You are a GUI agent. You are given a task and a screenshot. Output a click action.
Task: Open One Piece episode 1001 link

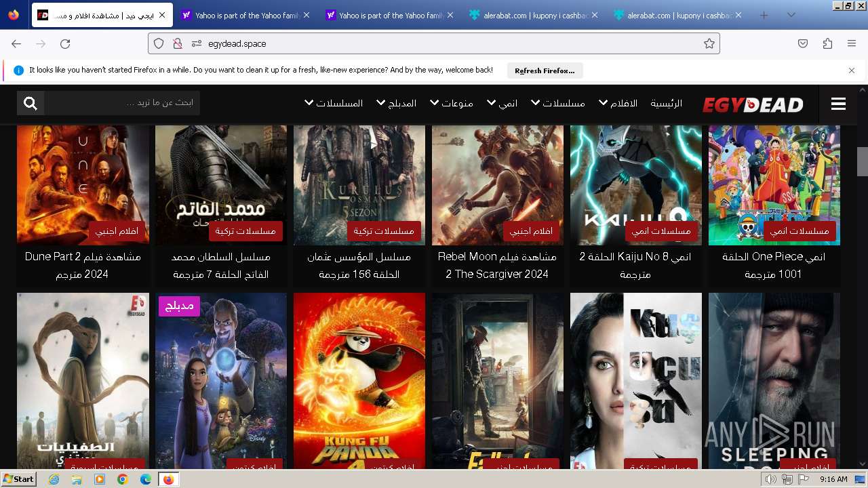click(x=774, y=266)
